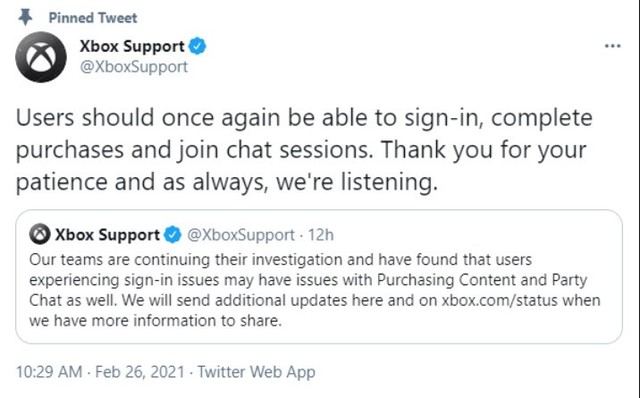The width and height of the screenshot is (640, 398).
Task: Open the quoted tweet starting with "Our teams are continuing"
Action: (319, 276)
